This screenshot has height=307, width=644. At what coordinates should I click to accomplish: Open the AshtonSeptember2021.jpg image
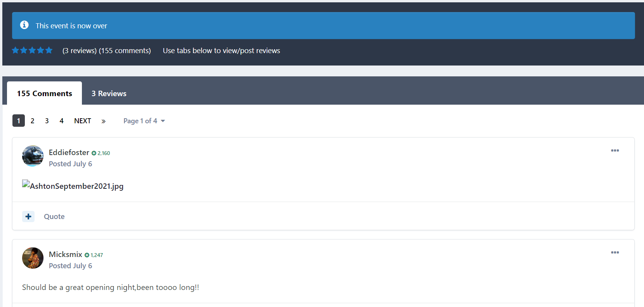[x=73, y=186]
